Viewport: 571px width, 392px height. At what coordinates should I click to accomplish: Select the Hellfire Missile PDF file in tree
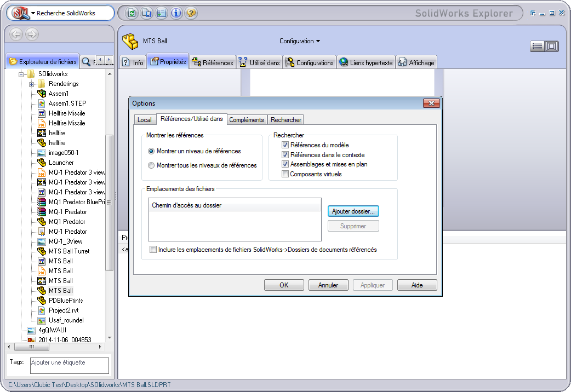[67, 123]
